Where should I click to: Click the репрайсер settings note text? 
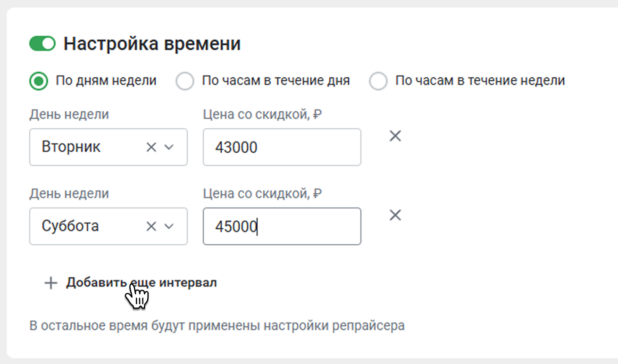point(217,326)
